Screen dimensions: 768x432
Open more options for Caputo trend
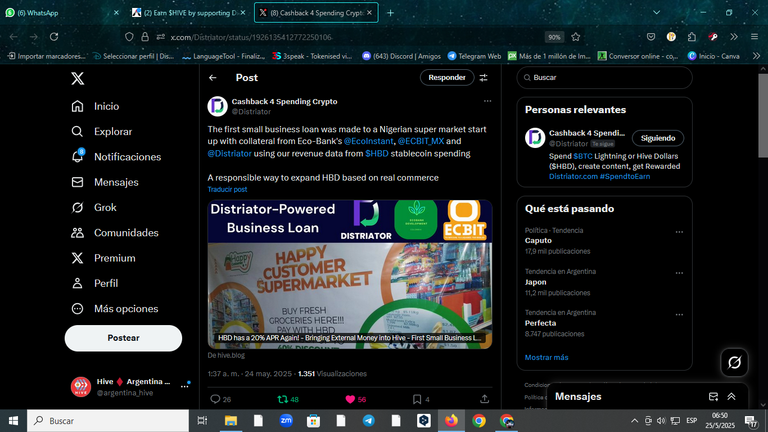(x=679, y=232)
